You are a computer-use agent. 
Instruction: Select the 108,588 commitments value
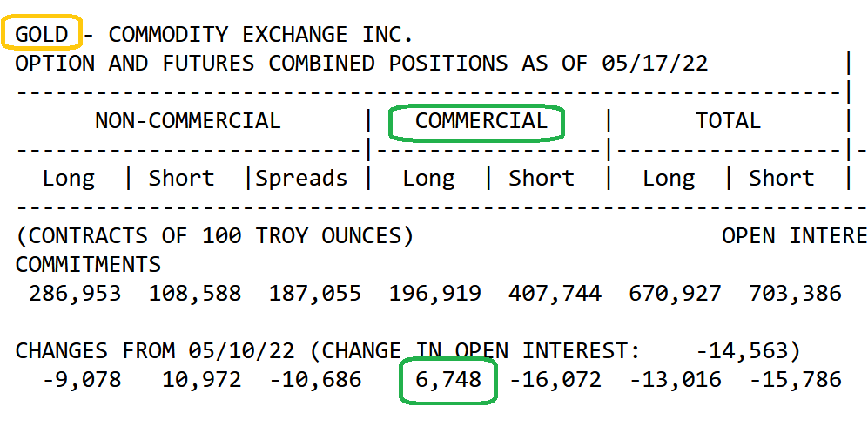click(195, 294)
